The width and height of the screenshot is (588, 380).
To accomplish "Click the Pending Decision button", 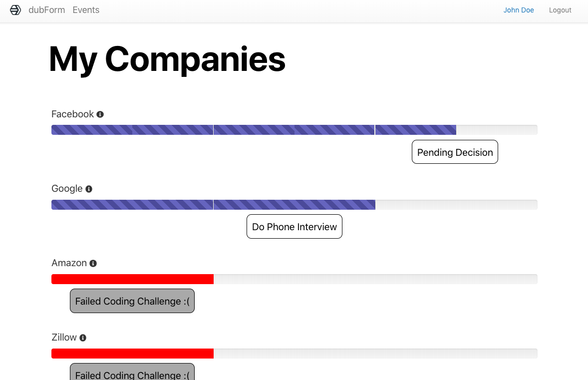I will [x=455, y=152].
